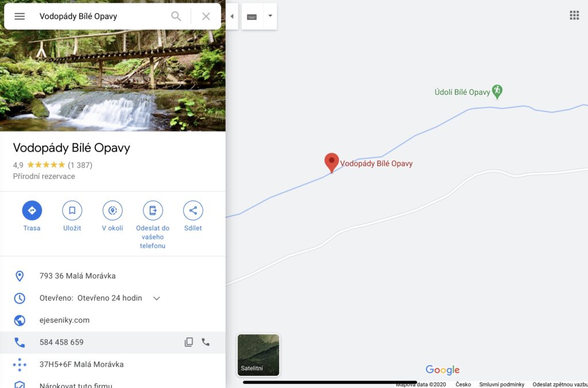The width and height of the screenshot is (588, 388).
Task: Open the ejeseniky.com website link
Action: click(64, 320)
